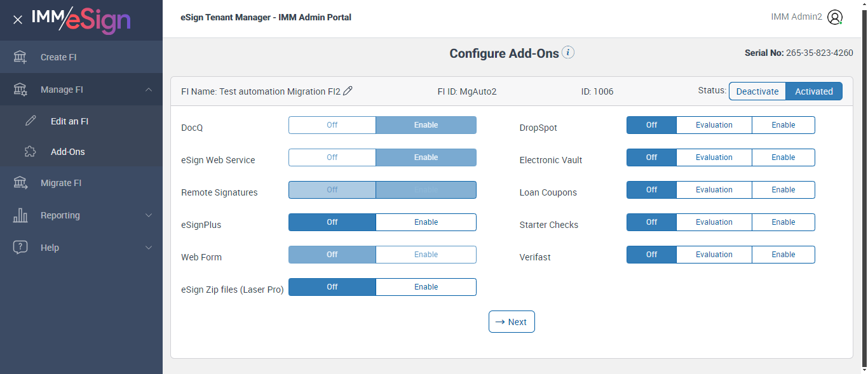The image size is (868, 374).
Task: Turn DocQ add-on Off
Action: pyautogui.click(x=332, y=125)
